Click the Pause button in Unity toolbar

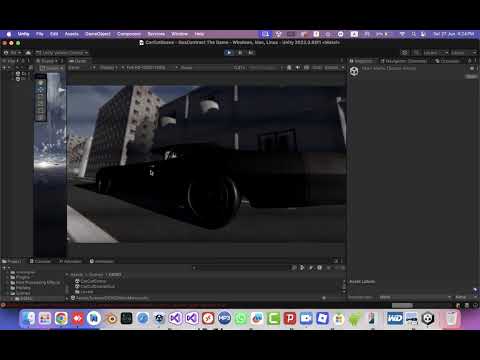[240, 52]
